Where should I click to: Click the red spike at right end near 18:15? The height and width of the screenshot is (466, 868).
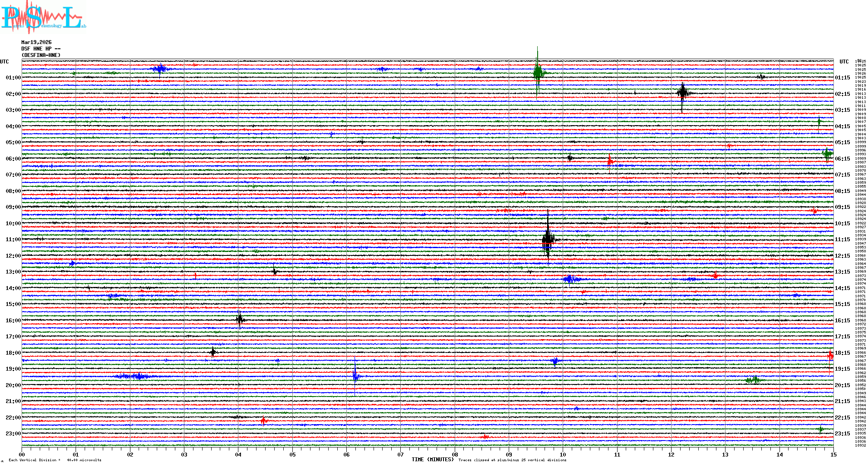[830, 356]
